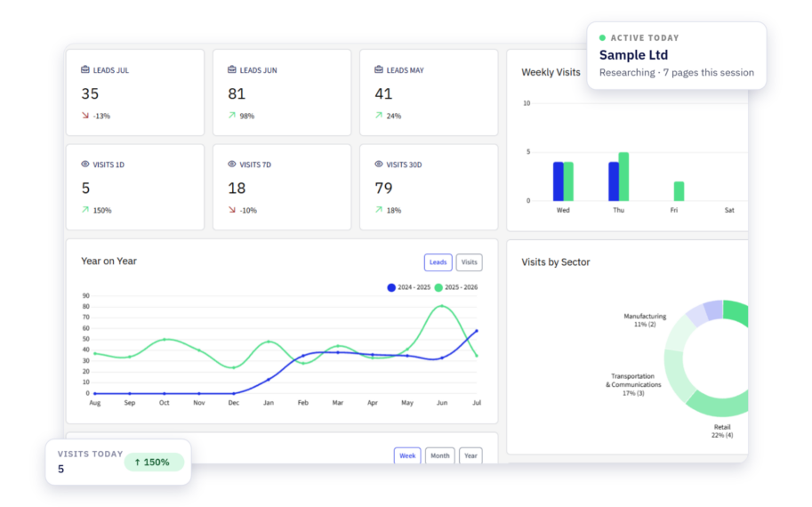The height and width of the screenshot is (507, 812).
Task: Click the green Jun peak data point
Action: pos(442,306)
